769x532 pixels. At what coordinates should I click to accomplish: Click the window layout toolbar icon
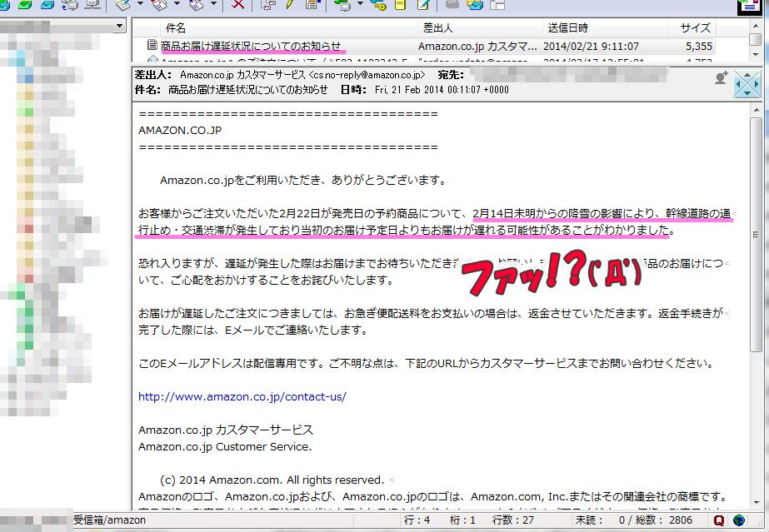click(497, 4)
